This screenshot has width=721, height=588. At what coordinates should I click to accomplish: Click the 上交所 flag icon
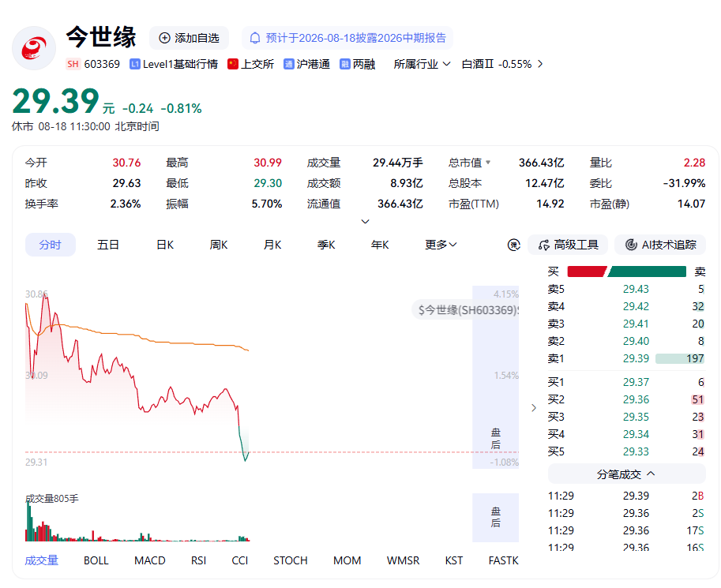233,64
